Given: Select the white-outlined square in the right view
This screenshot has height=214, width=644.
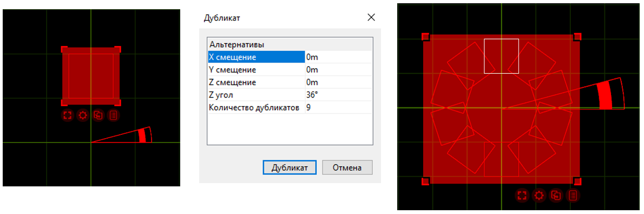Looking at the screenshot, I should point(501,56).
